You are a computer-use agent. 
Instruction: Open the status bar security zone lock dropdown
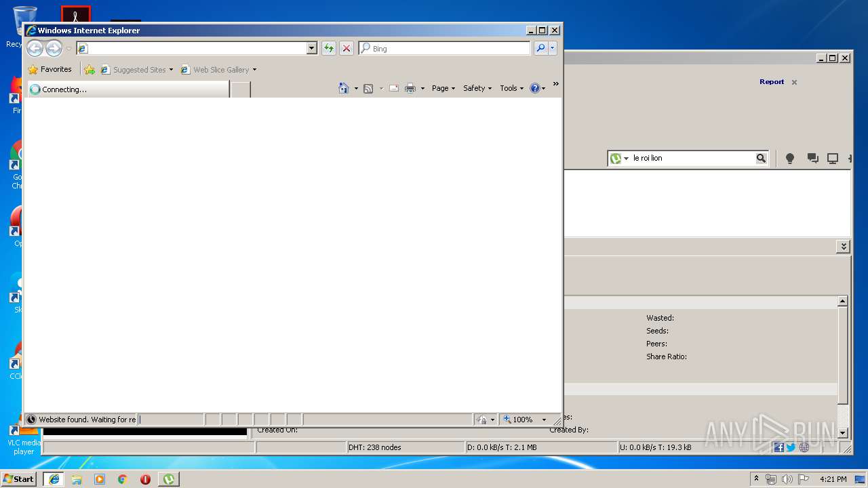pos(486,420)
